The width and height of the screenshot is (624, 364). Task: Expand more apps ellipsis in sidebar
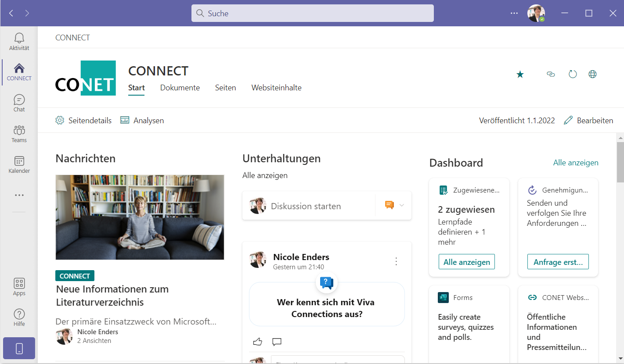(x=19, y=195)
